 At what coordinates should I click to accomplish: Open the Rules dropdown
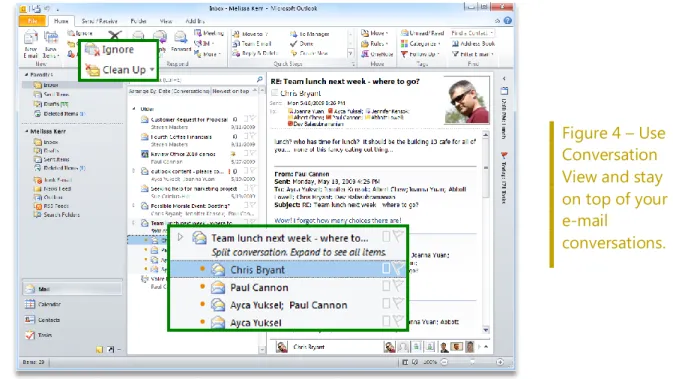(374, 44)
